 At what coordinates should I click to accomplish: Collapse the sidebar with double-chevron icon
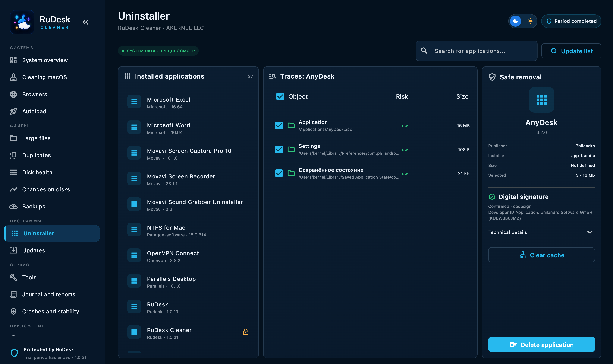click(x=85, y=22)
